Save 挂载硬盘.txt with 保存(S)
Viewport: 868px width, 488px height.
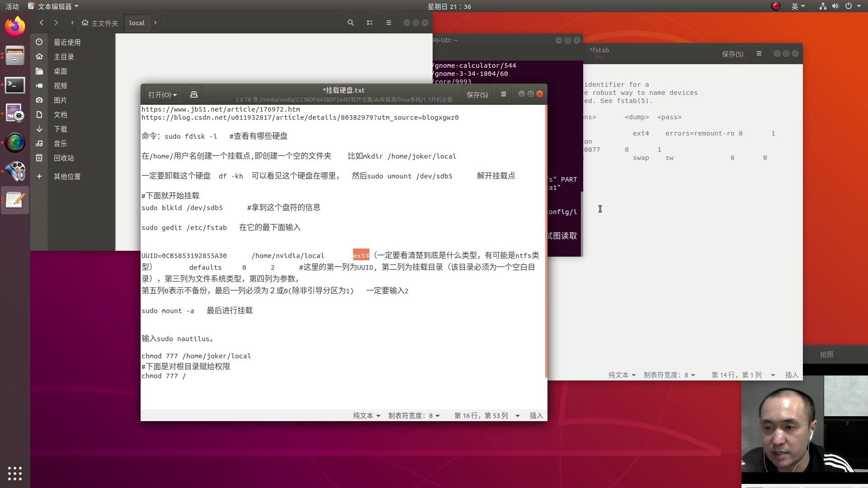pyautogui.click(x=477, y=94)
